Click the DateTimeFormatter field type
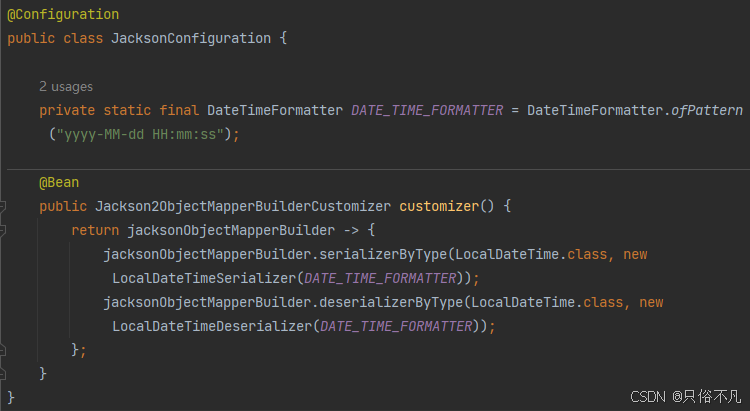750x411 pixels. (x=275, y=110)
